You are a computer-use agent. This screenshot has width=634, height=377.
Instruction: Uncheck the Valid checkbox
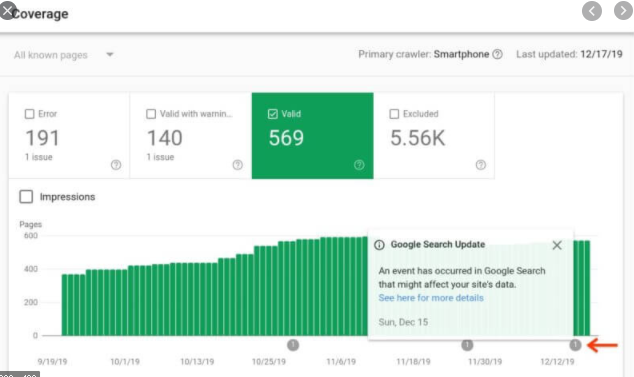273,114
